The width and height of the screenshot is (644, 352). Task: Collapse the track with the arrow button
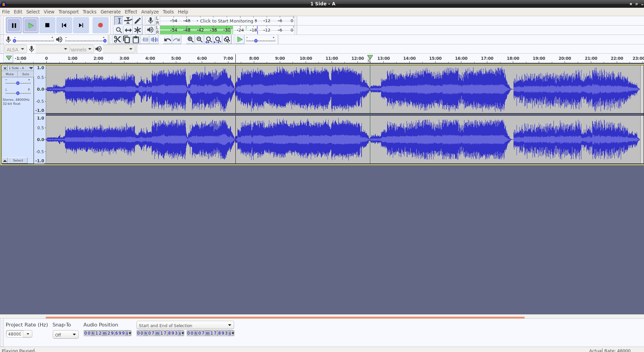(5, 161)
